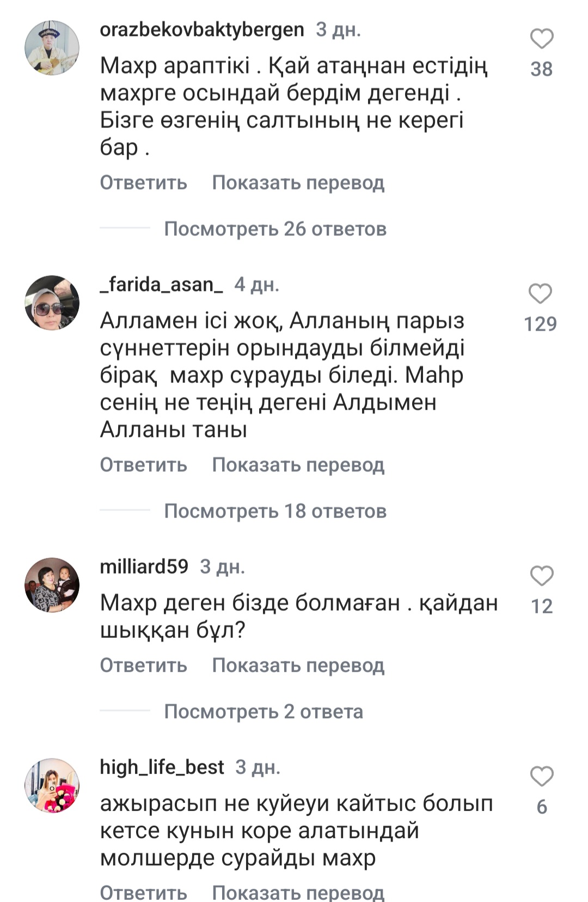
Task: Reply to _farida_asan_'s comment
Action: tap(143, 465)
